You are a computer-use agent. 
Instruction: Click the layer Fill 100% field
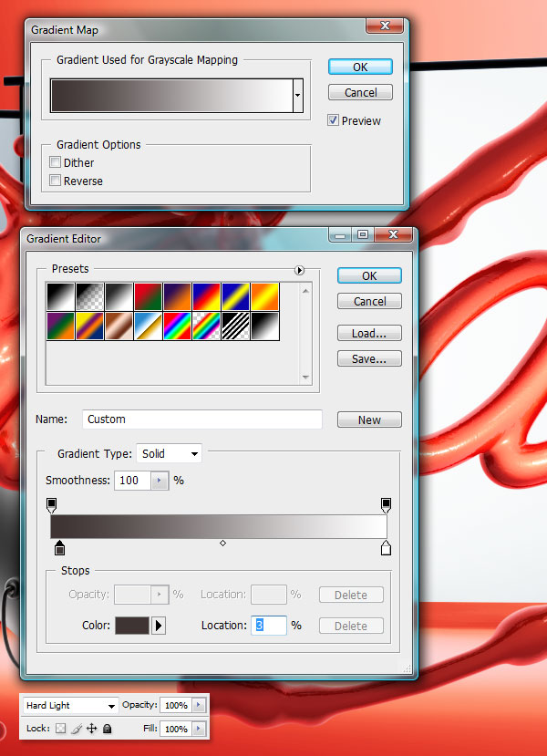(176, 729)
